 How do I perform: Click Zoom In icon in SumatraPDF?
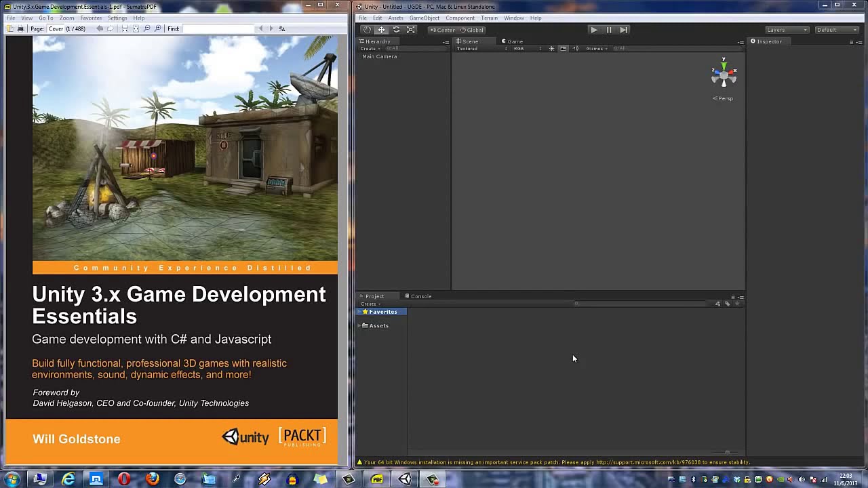pyautogui.click(x=158, y=28)
